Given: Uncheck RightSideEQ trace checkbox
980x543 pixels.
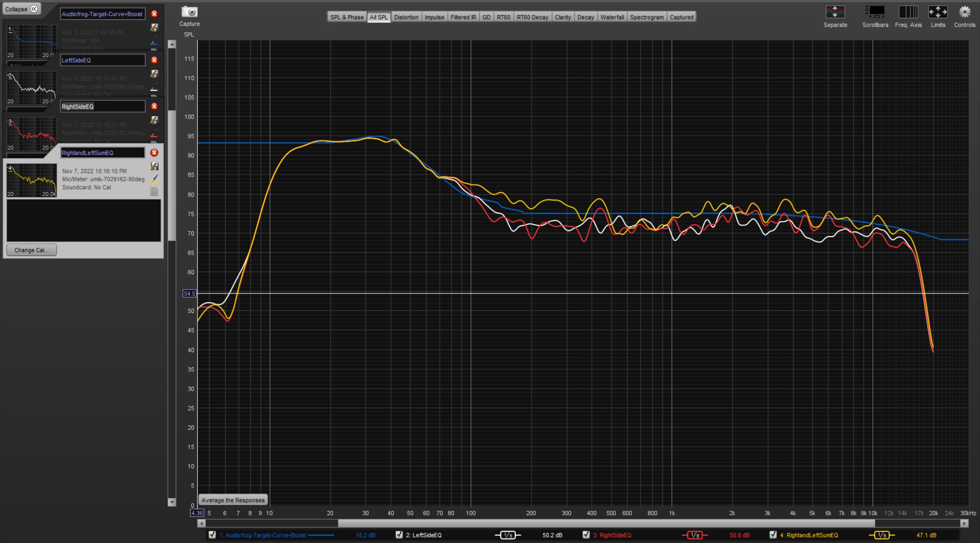Looking at the screenshot, I should pos(586,535).
